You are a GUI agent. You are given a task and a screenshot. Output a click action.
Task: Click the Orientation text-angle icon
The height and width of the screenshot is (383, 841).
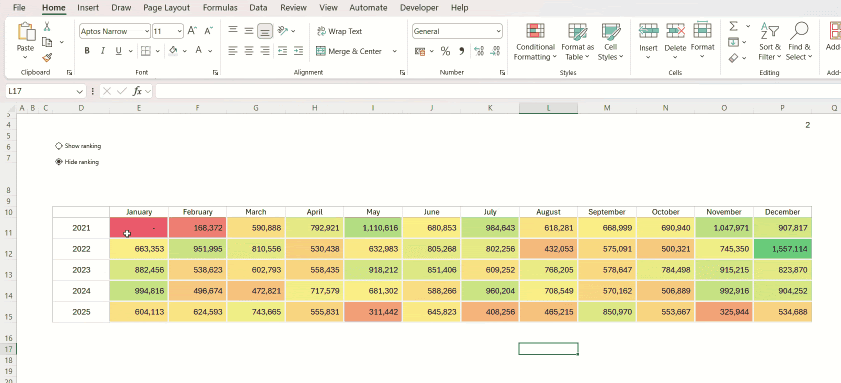(283, 31)
